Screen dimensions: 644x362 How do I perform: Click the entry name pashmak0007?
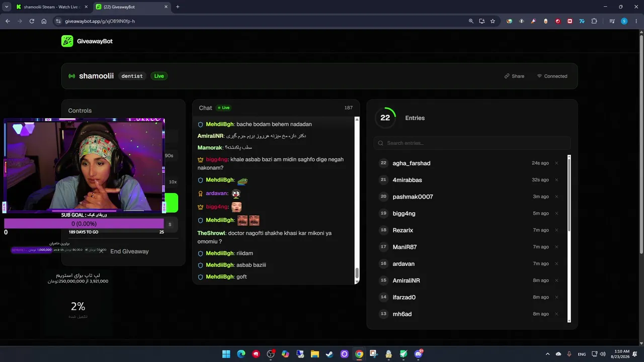click(x=413, y=197)
